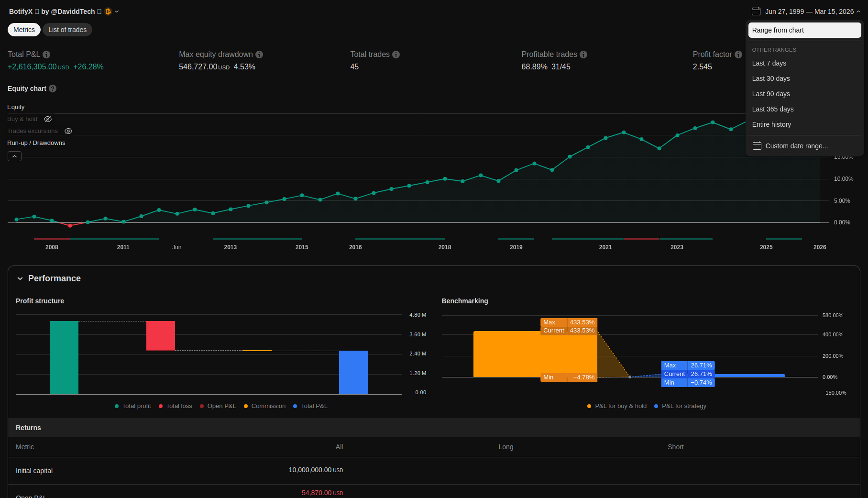
Task: Click the strategy badge icon after DaviddTech
Action: 108,11
